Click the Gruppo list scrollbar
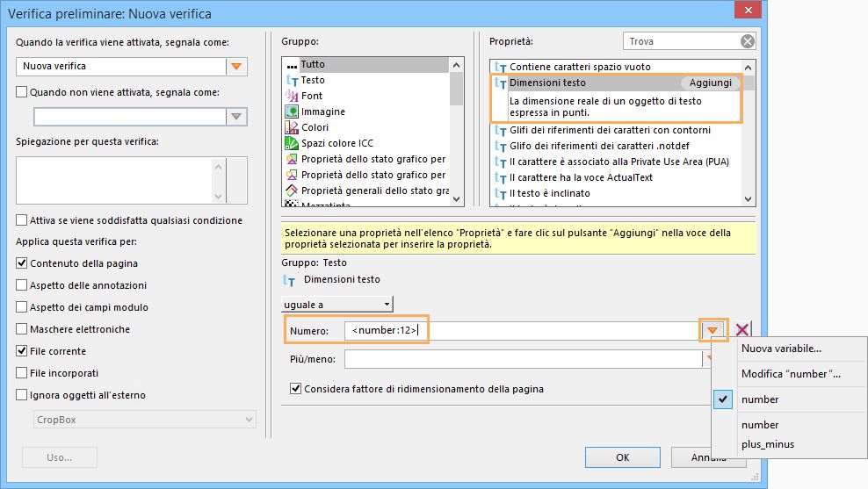The width and height of the screenshot is (868, 489). coord(456,132)
